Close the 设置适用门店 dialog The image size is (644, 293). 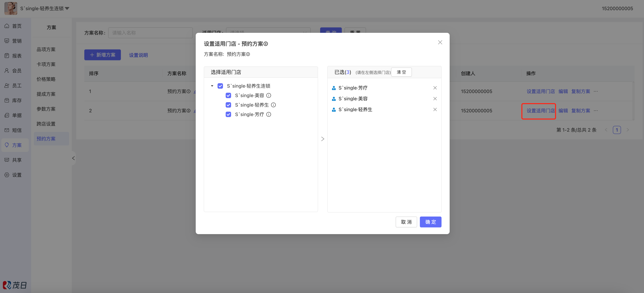click(x=440, y=42)
